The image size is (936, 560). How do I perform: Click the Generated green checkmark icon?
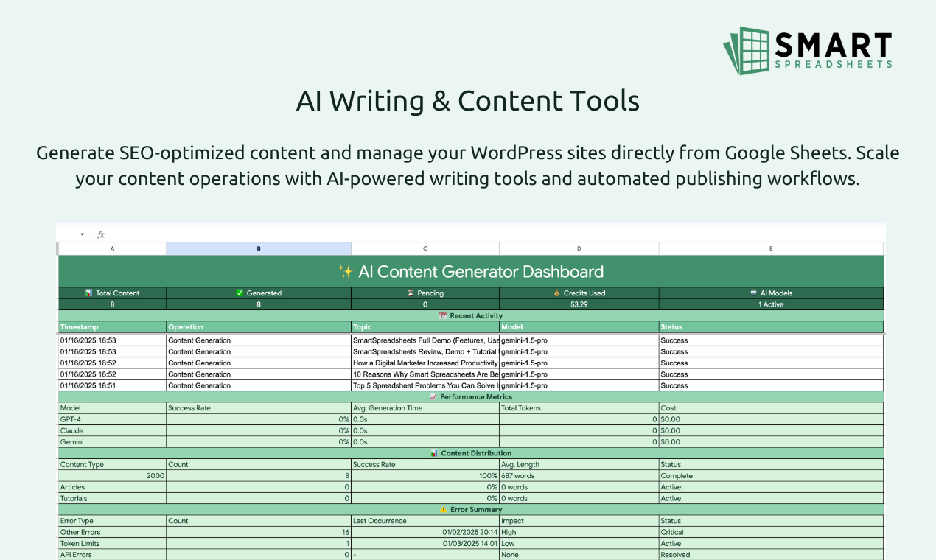[x=240, y=293]
